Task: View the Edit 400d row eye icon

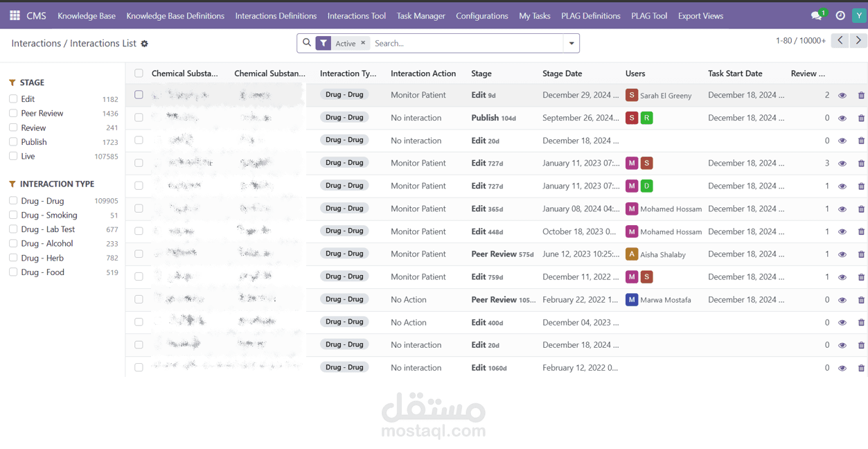Action: 842,323
